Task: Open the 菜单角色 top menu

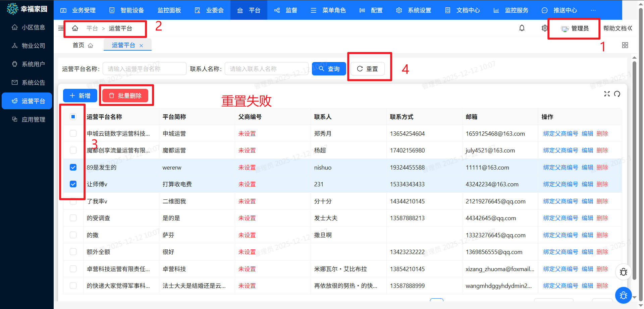Action: pos(328,10)
